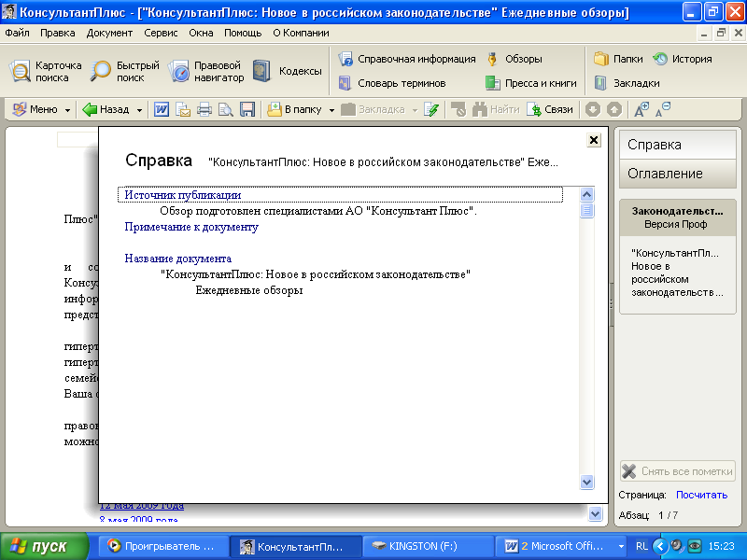Open Словарь терминов
747x560 pixels.
point(392,83)
